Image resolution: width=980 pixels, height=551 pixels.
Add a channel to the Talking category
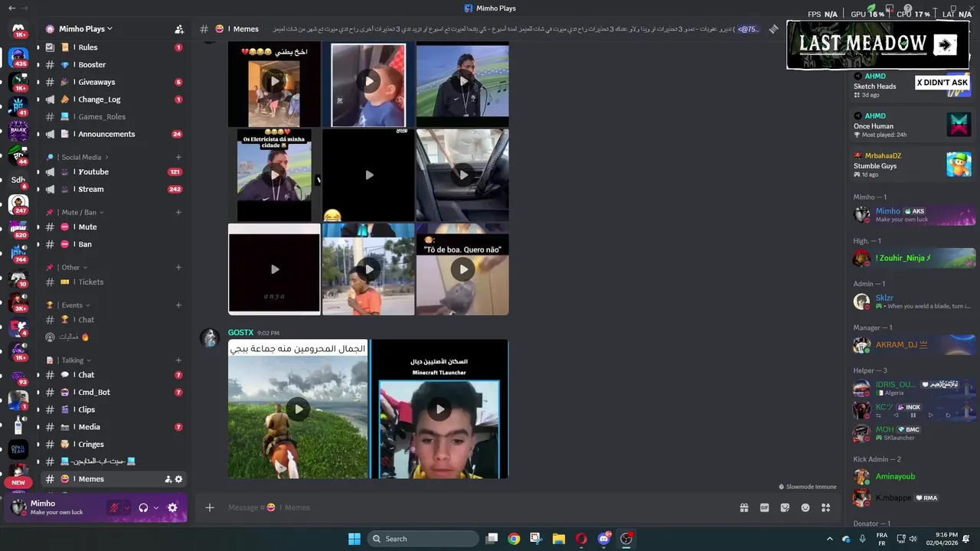178,360
